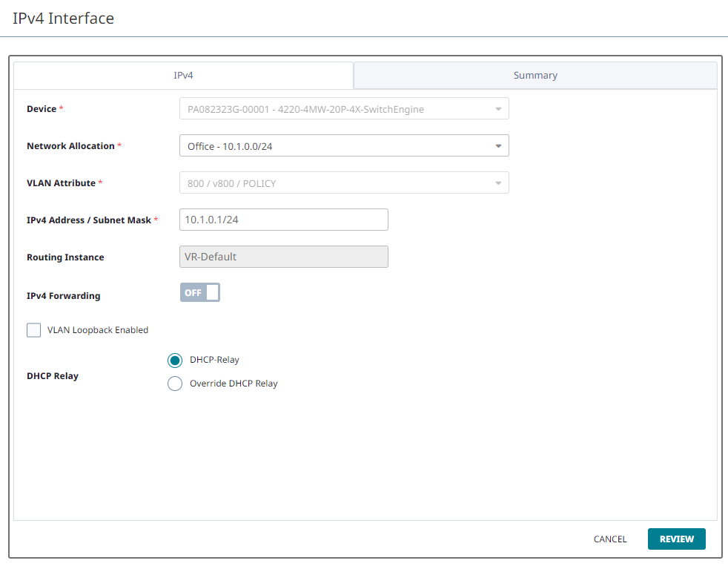The height and width of the screenshot is (569, 728).
Task: Enable VLAN Loopback Enabled checkbox
Action: pos(33,329)
